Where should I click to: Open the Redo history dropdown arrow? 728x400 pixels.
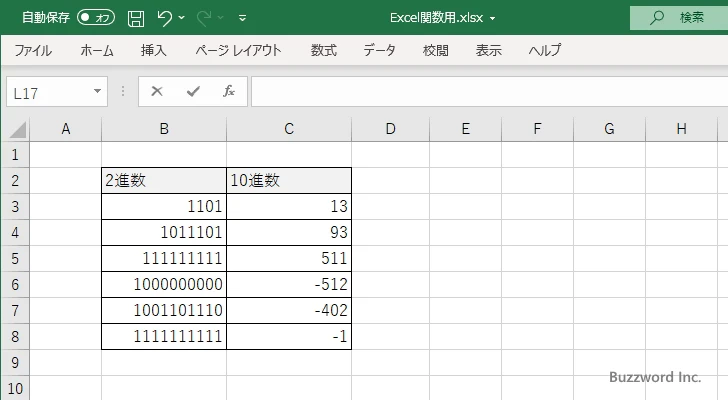click(x=221, y=18)
